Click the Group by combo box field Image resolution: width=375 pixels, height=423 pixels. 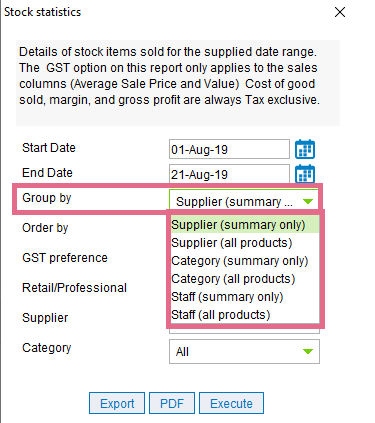click(244, 200)
